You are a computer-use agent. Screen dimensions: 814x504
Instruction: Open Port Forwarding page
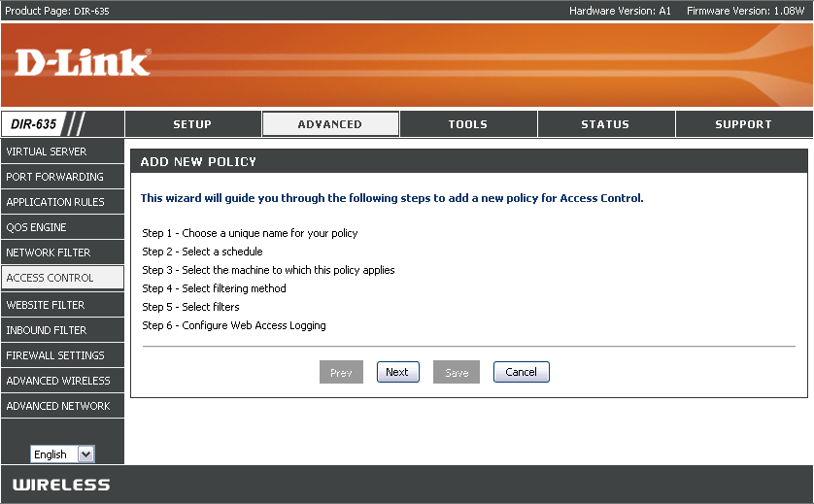pyautogui.click(x=62, y=177)
